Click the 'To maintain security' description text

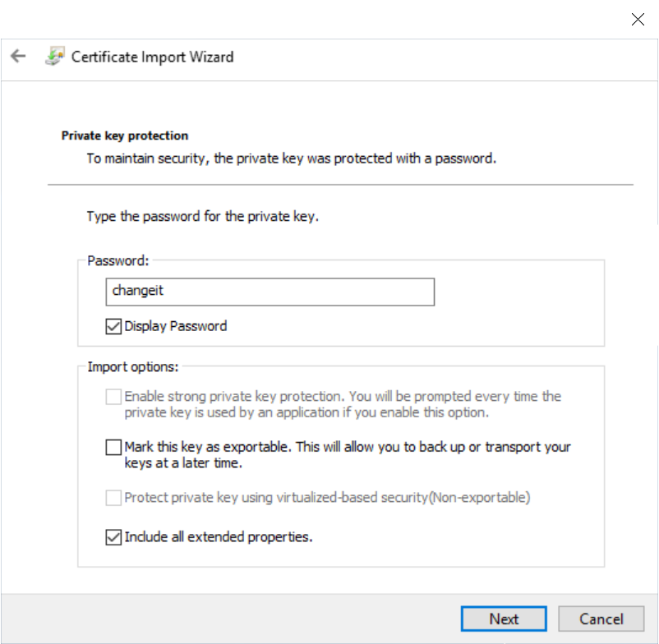[291, 158]
